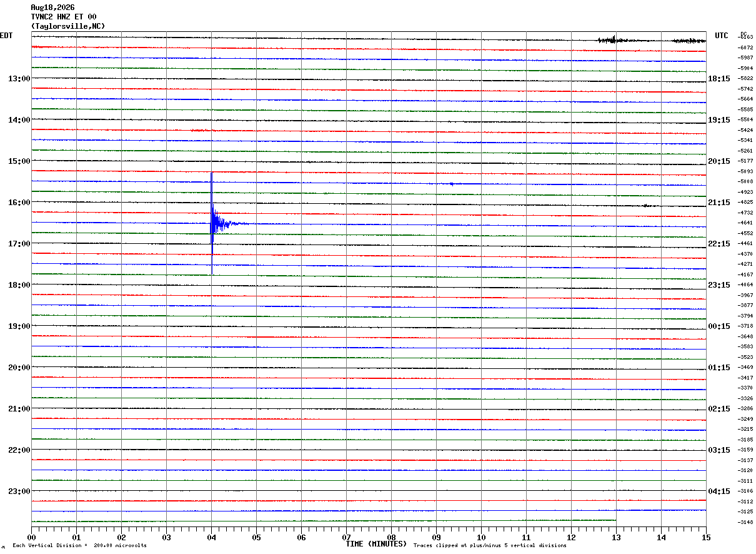The height and width of the screenshot is (554, 756).
Task: Click the Each Vertical Division scale note
Action: tap(79, 545)
